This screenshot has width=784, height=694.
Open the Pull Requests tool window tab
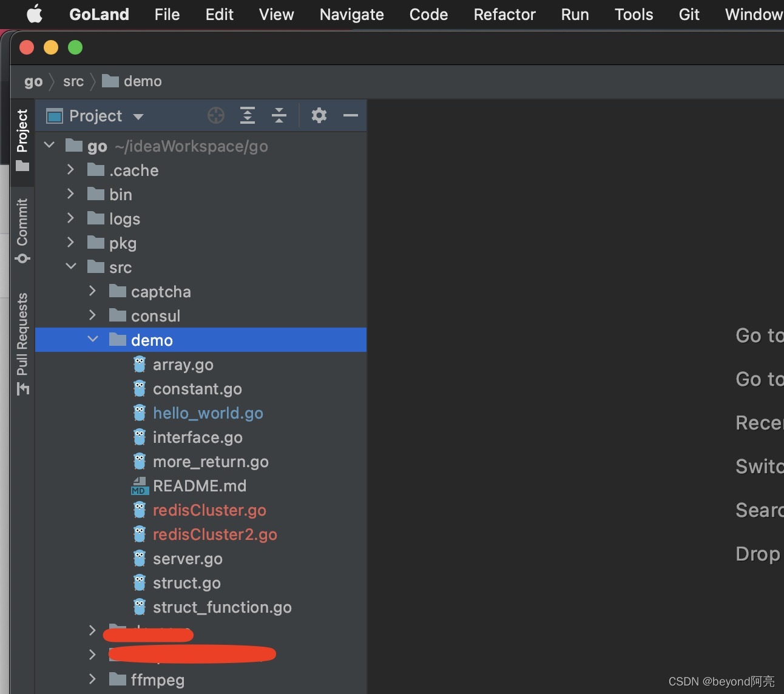click(22, 343)
